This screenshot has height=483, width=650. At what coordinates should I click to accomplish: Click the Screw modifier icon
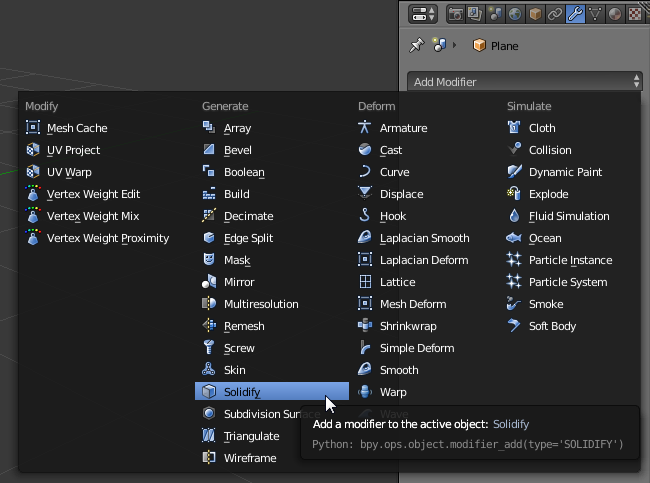(x=209, y=347)
